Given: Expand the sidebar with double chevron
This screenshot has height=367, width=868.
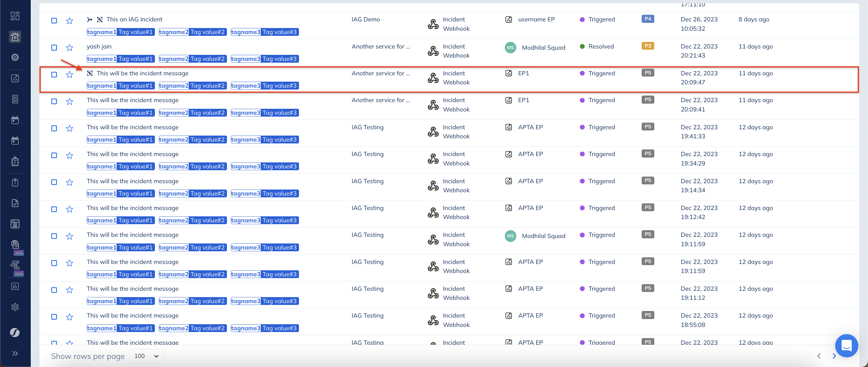Looking at the screenshot, I should [15, 353].
